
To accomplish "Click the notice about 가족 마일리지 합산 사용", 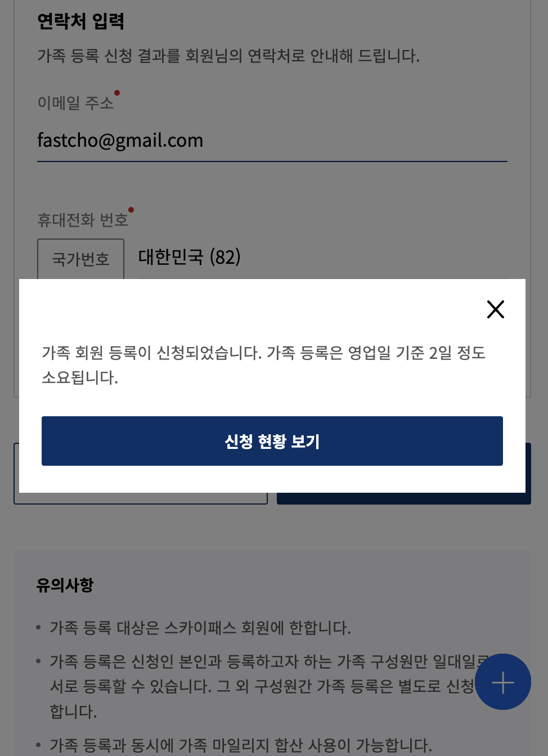I will tap(241, 745).
